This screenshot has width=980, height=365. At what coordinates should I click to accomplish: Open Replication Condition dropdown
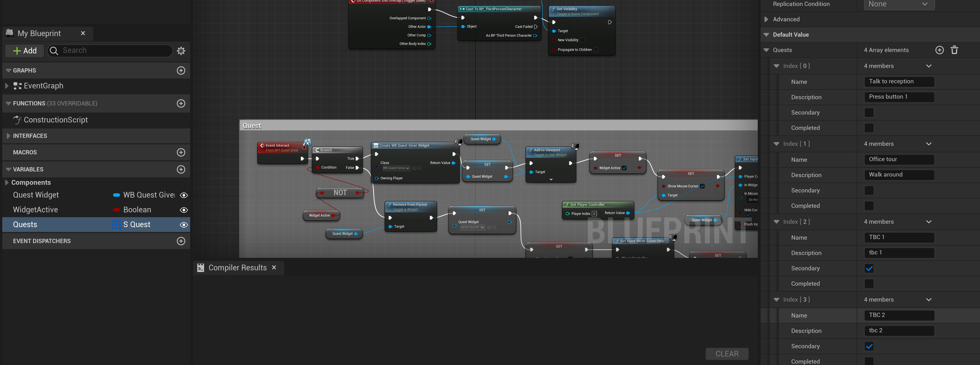click(x=899, y=4)
